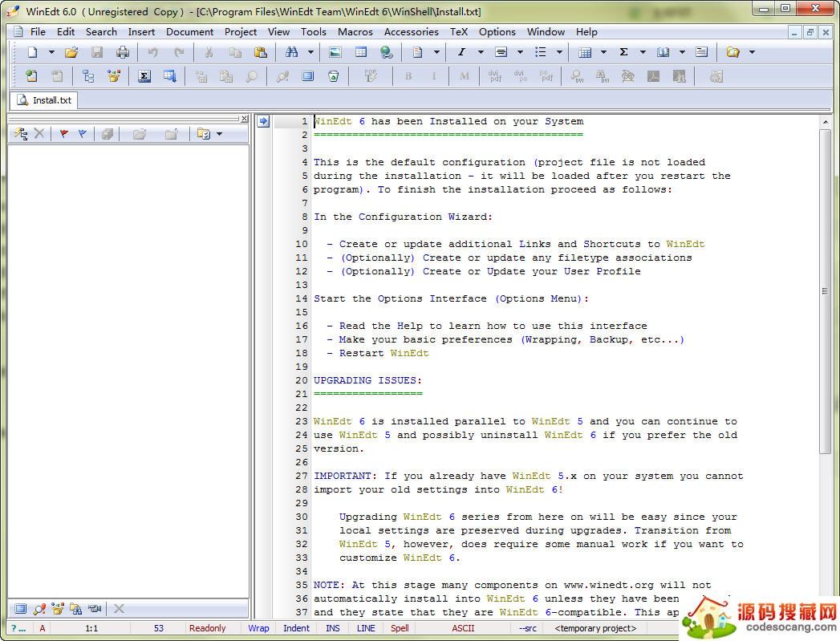
Task: Click the black Sigma icon in second toolbar
Action: 144,76
